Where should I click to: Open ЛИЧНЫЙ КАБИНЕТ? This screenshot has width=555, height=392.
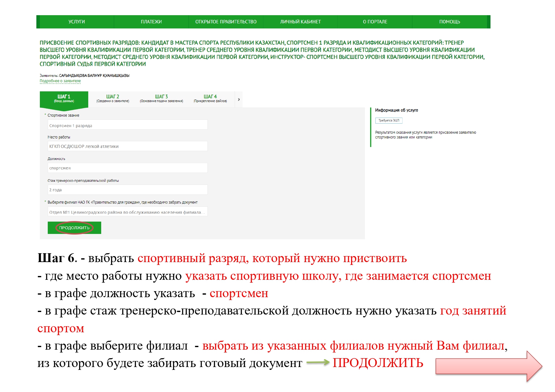point(300,22)
